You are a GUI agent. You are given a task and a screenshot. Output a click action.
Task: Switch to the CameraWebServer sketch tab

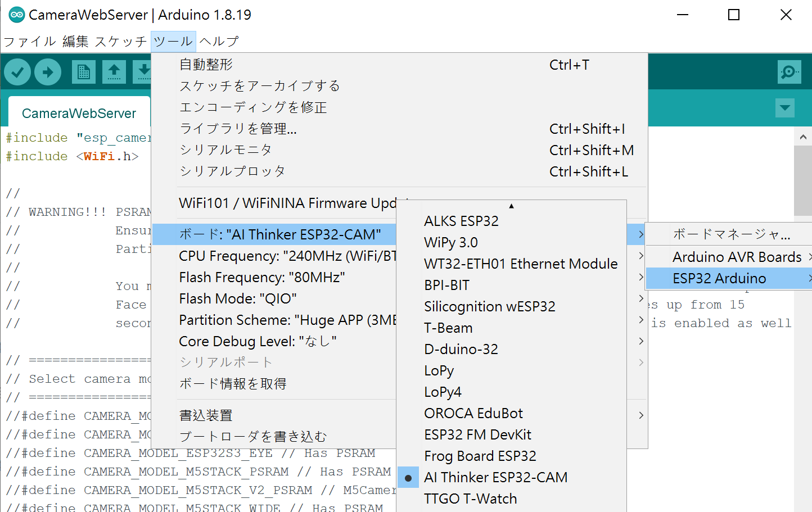coord(79,113)
